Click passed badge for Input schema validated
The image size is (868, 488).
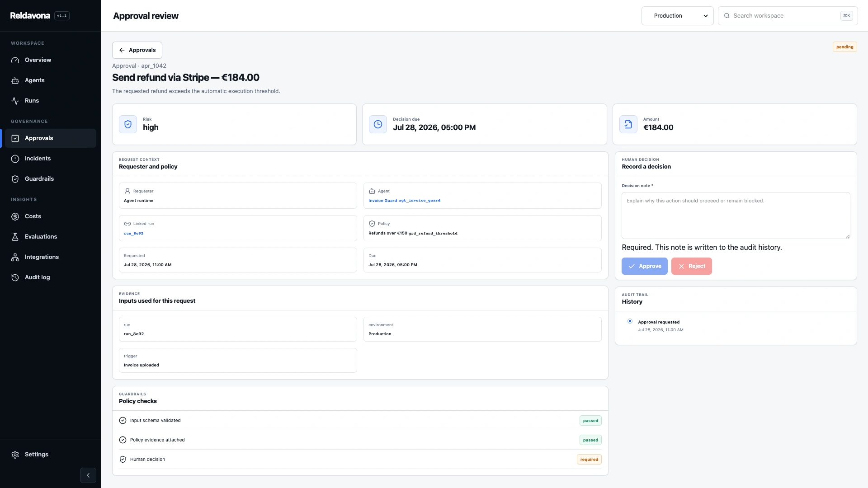[x=590, y=421]
